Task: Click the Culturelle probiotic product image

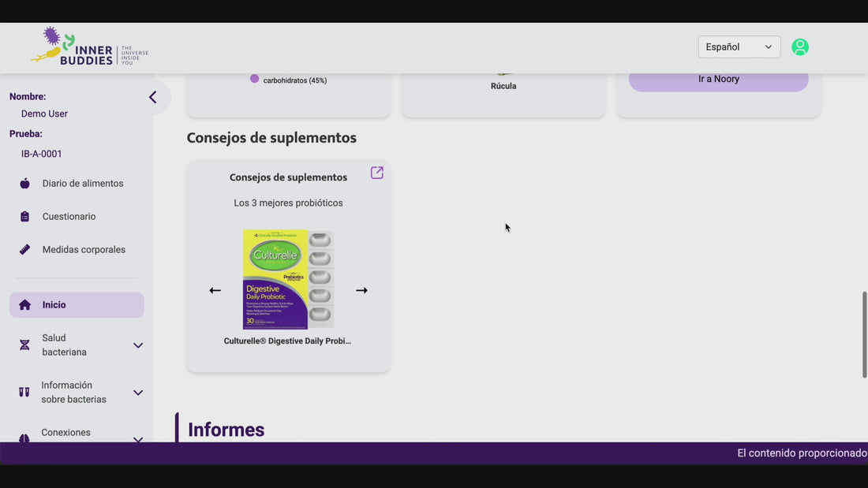Action: (288, 279)
